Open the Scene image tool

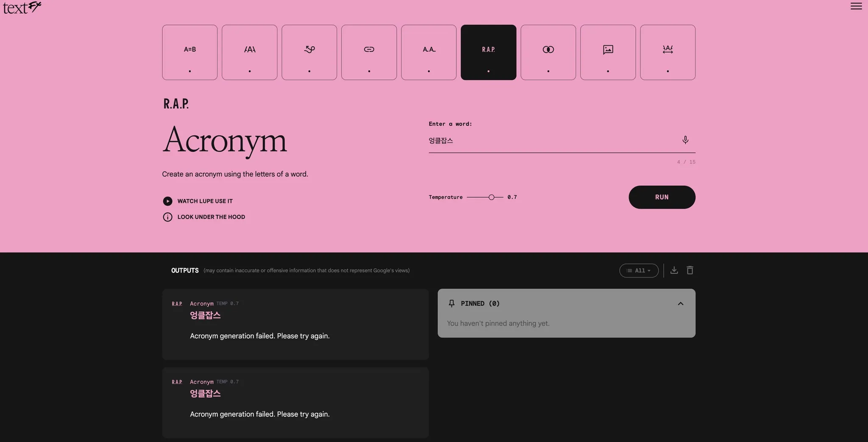(608, 52)
